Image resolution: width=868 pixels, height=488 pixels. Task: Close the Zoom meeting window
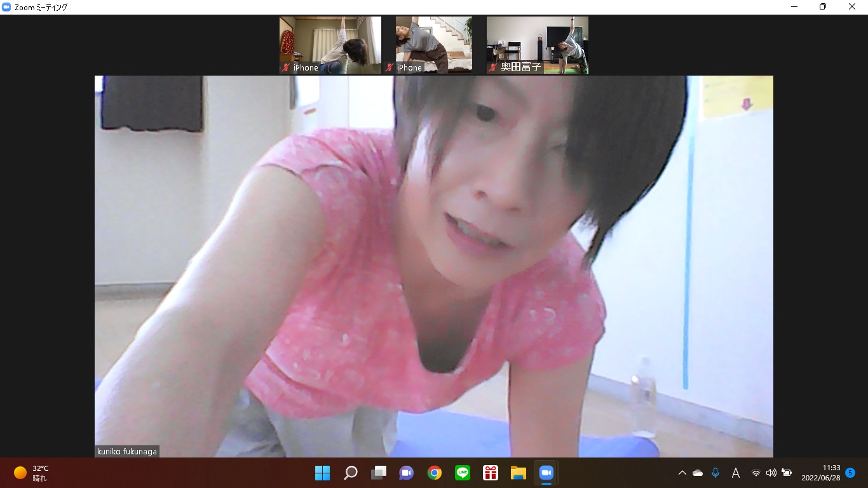pos(852,7)
